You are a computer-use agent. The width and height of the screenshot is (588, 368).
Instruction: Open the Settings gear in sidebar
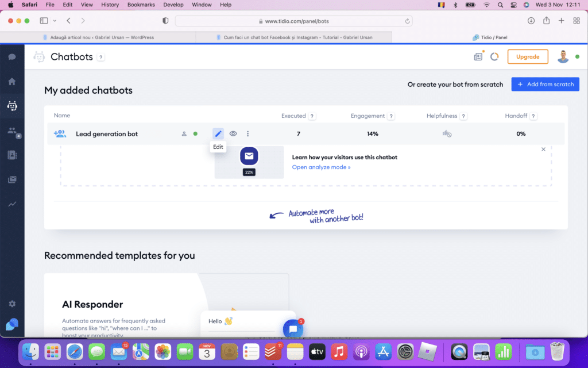coord(12,304)
